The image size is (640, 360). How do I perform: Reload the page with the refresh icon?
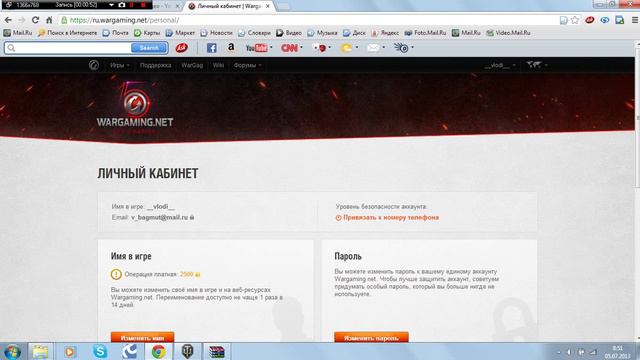pos(36,20)
